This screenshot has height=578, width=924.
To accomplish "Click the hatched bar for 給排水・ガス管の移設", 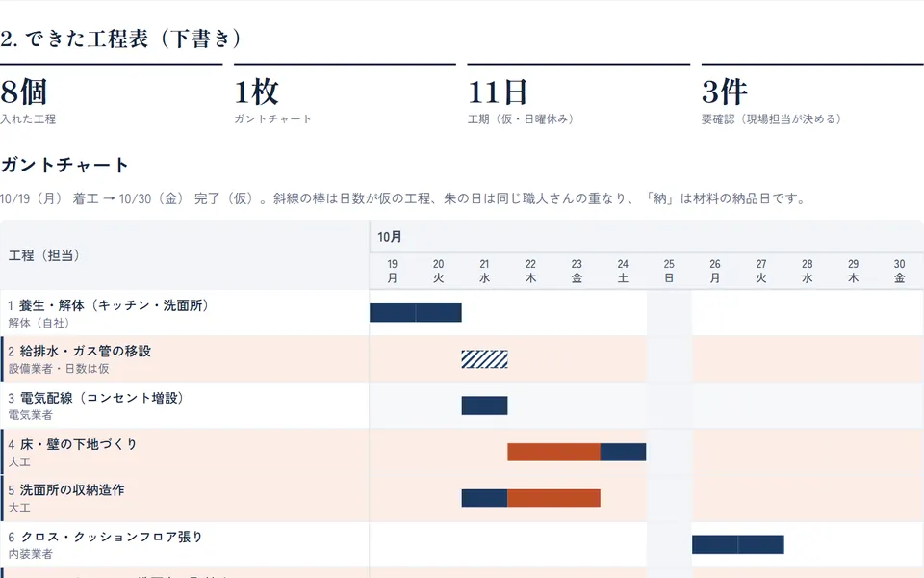I will [x=484, y=359].
